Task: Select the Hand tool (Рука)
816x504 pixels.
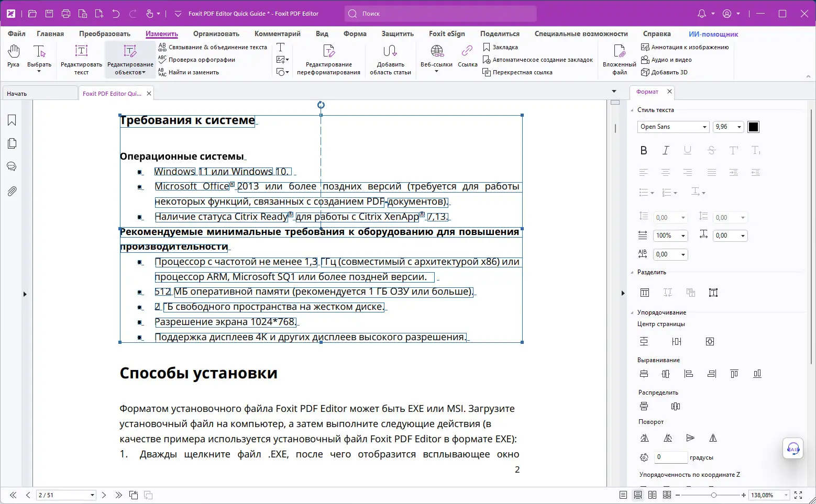Action: coord(13,57)
